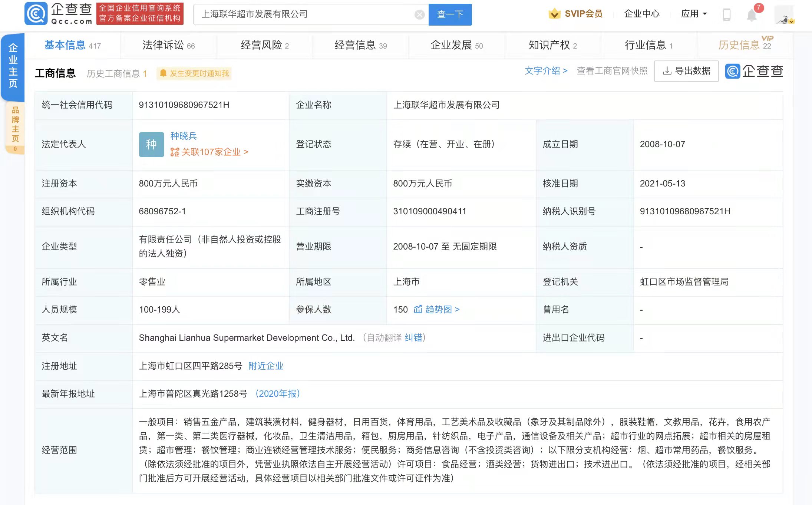Clear the search box with the X icon
Image resolution: width=812 pixels, height=505 pixels.
pyautogui.click(x=419, y=14)
